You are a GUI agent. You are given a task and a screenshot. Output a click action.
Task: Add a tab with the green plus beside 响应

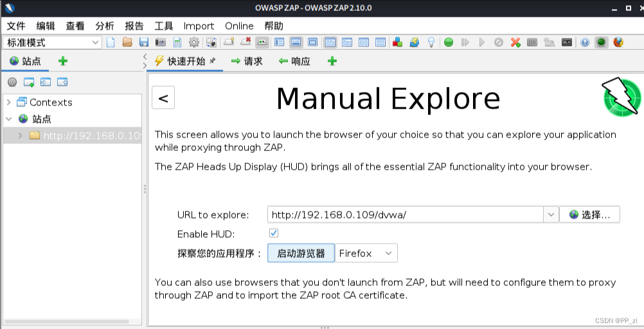[332, 61]
